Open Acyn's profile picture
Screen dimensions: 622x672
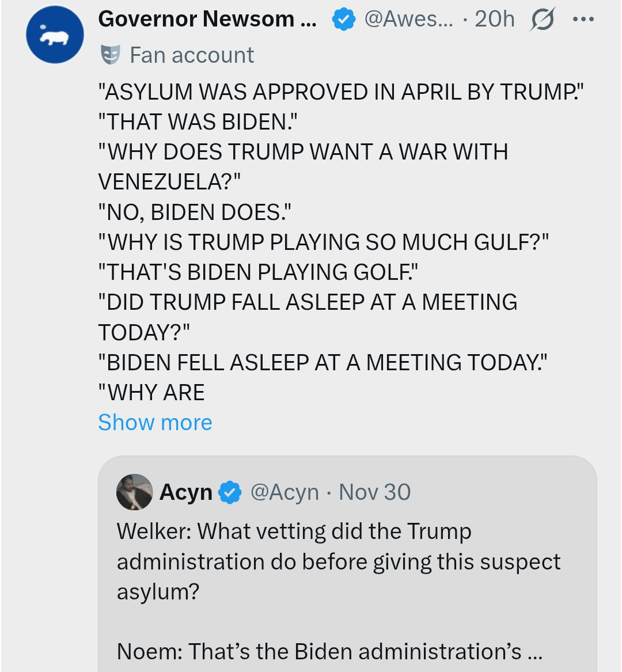click(x=134, y=492)
